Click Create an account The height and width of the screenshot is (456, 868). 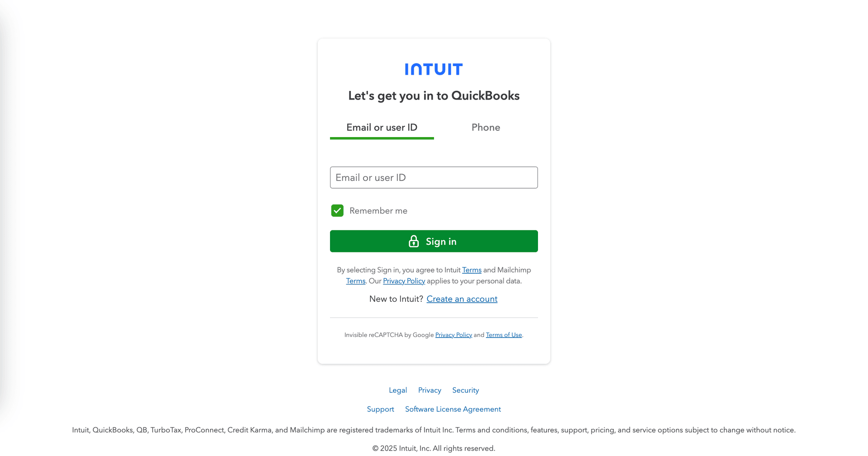(x=462, y=299)
